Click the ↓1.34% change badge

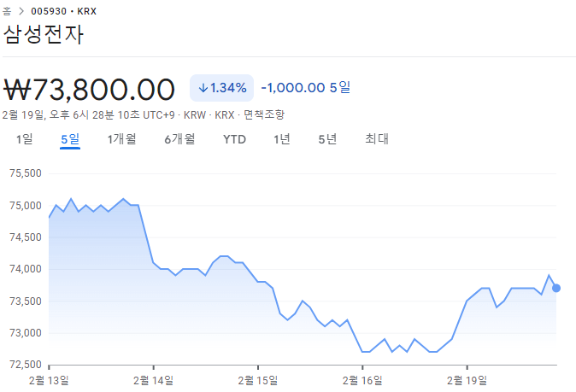(221, 88)
